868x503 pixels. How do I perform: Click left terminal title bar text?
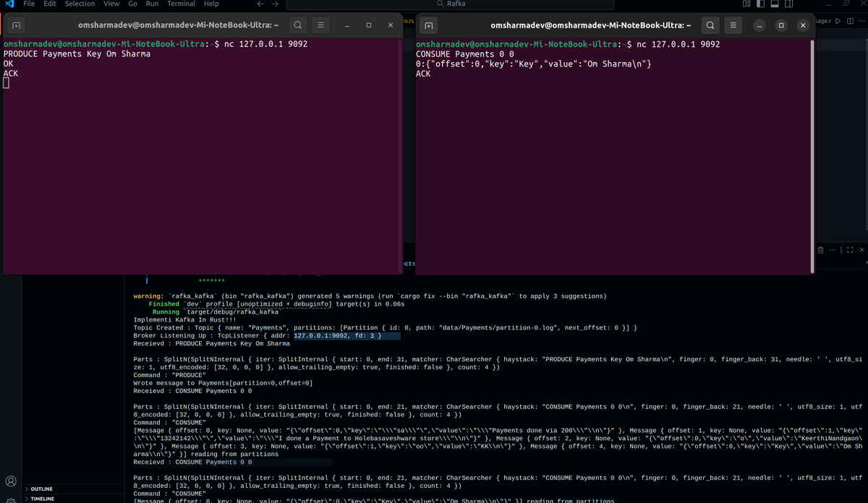pyautogui.click(x=179, y=25)
